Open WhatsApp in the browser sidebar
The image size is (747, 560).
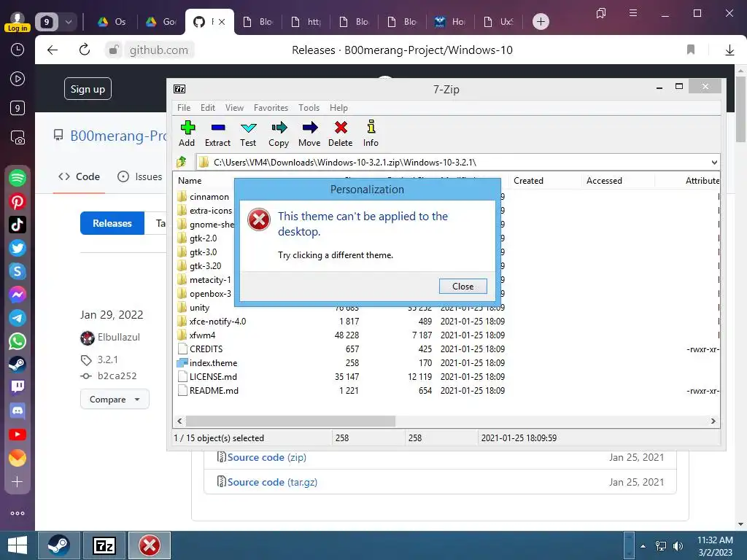coord(18,341)
